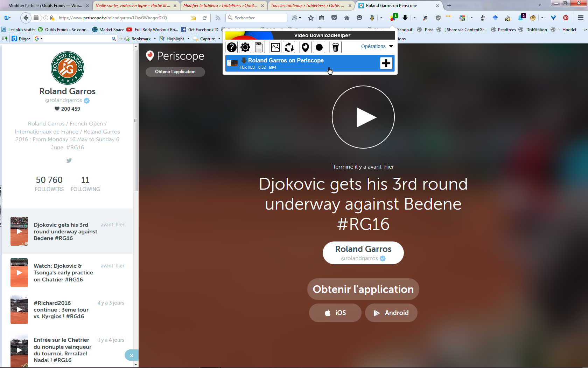
Task: Click the Diigo Highlight button
Action: (x=172, y=39)
